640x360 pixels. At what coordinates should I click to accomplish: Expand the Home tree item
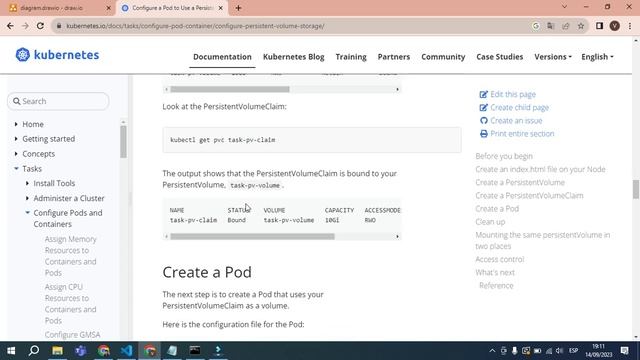point(16,124)
